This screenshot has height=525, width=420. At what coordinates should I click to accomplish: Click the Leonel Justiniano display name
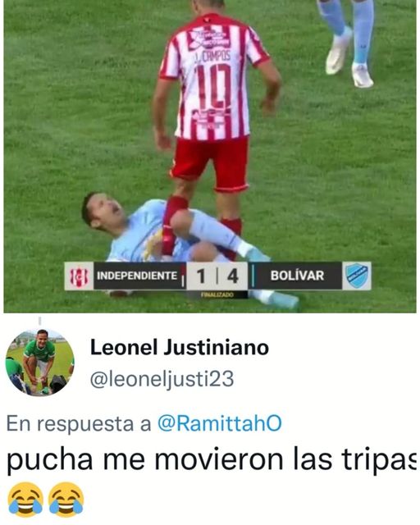tap(180, 348)
